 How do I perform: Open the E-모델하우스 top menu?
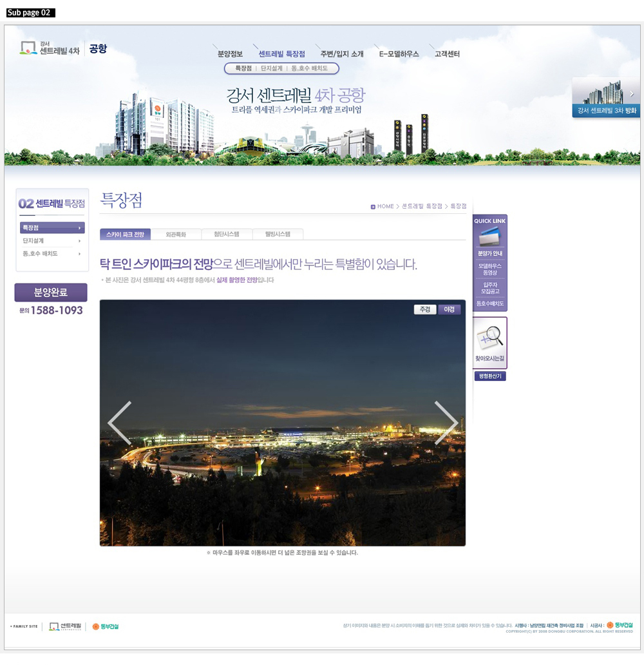click(x=399, y=54)
